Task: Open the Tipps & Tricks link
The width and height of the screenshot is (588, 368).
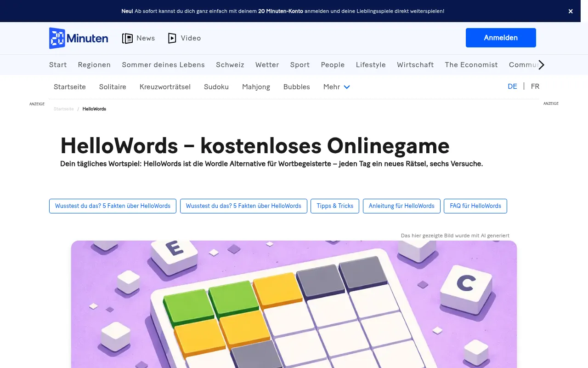Action: point(335,206)
